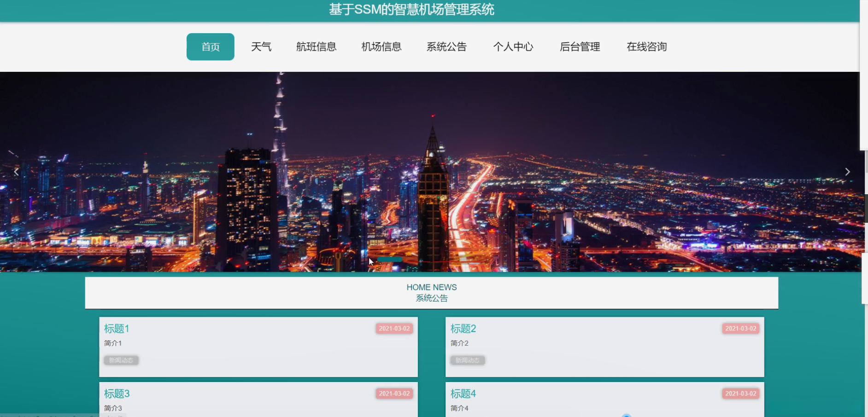Click the 2021-03-02 date badge on 标题1
The width and height of the screenshot is (868, 417).
394,329
